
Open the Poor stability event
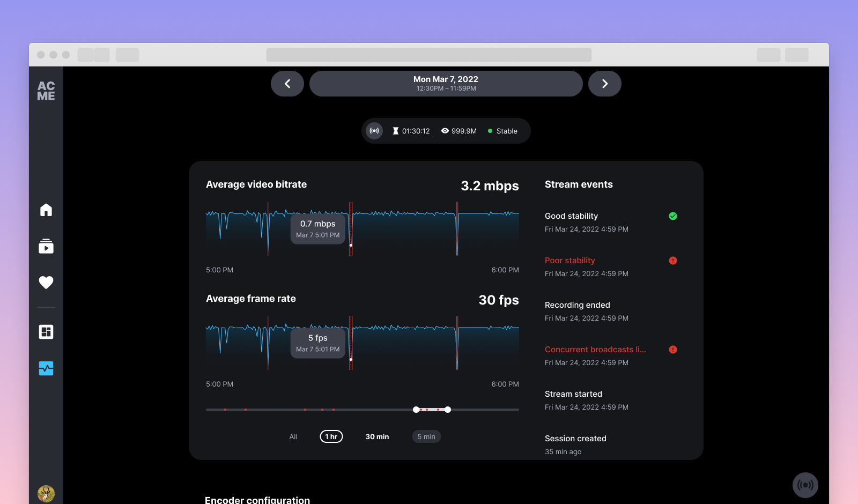[611, 266]
